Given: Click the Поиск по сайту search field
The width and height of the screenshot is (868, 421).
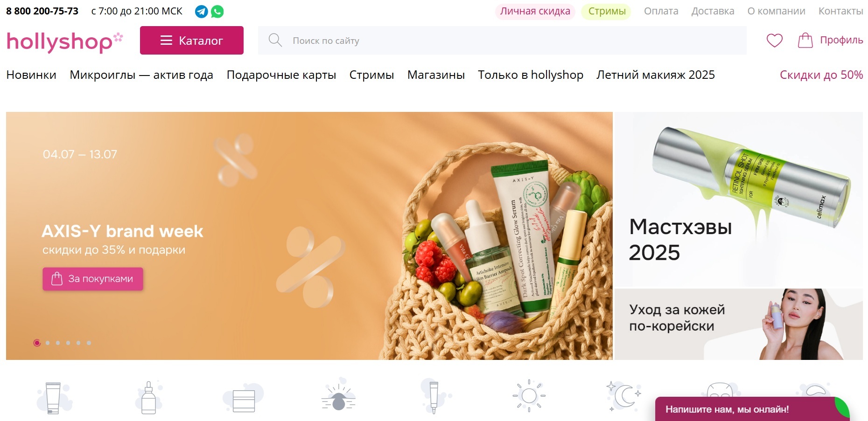Looking at the screenshot, I should click(x=502, y=41).
